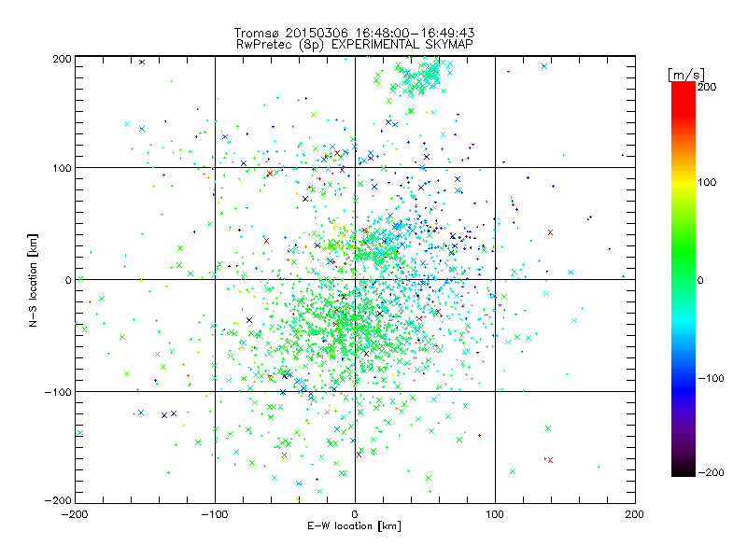Screen dimensions: 747x560
Task: Click the plot title line starting 'Tromsø 20150306'
Action: point(354,33)
